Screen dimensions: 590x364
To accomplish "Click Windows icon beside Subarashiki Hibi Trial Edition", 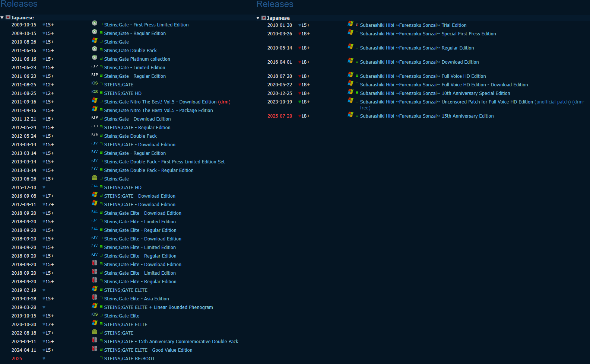I will point(350,23).
